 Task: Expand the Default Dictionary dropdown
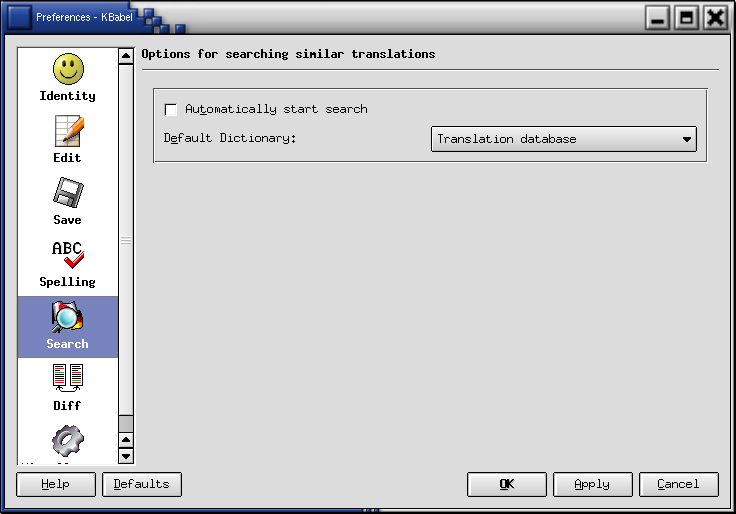point(687,140)
